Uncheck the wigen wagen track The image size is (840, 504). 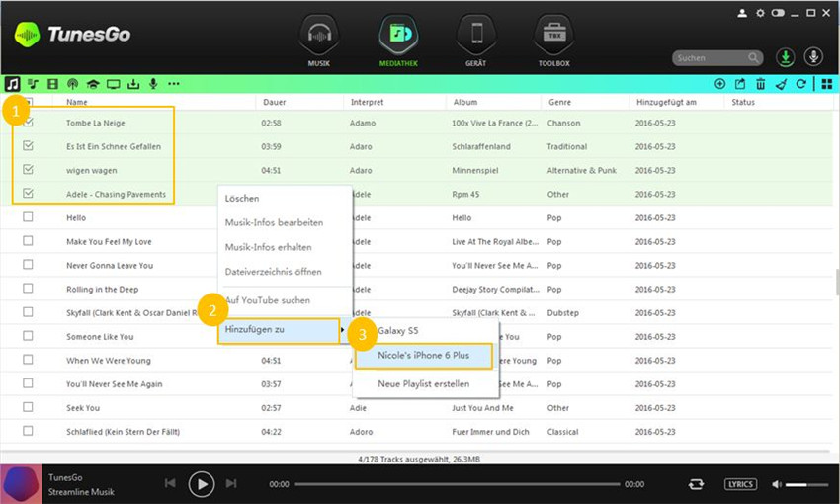click(28, 169)
